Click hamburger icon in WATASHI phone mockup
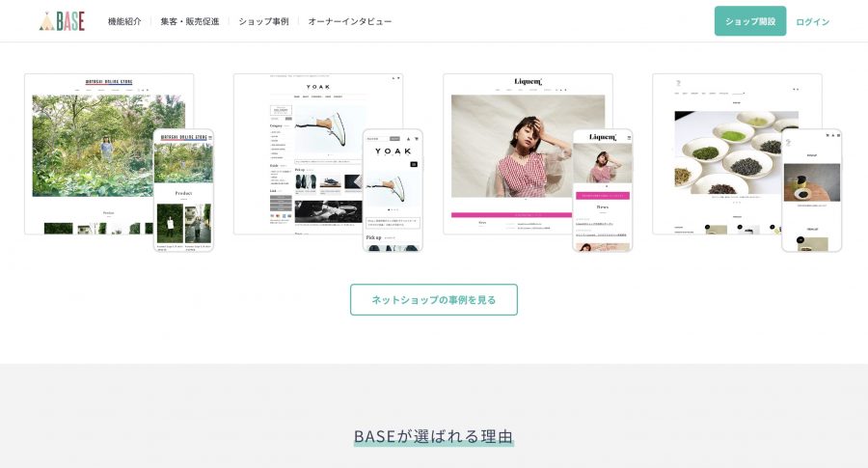Image resolution: width=868 pixels, height=468 pixels. [x=208, y=138]
